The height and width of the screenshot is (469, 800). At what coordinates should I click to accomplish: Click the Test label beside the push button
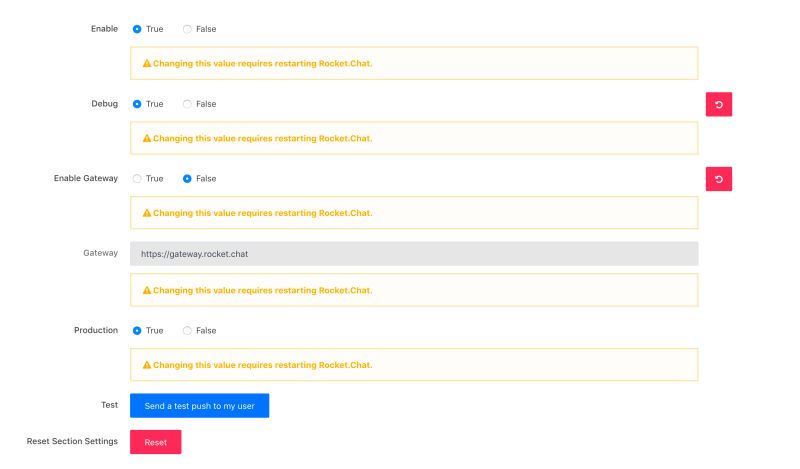[x=109, y=405]
